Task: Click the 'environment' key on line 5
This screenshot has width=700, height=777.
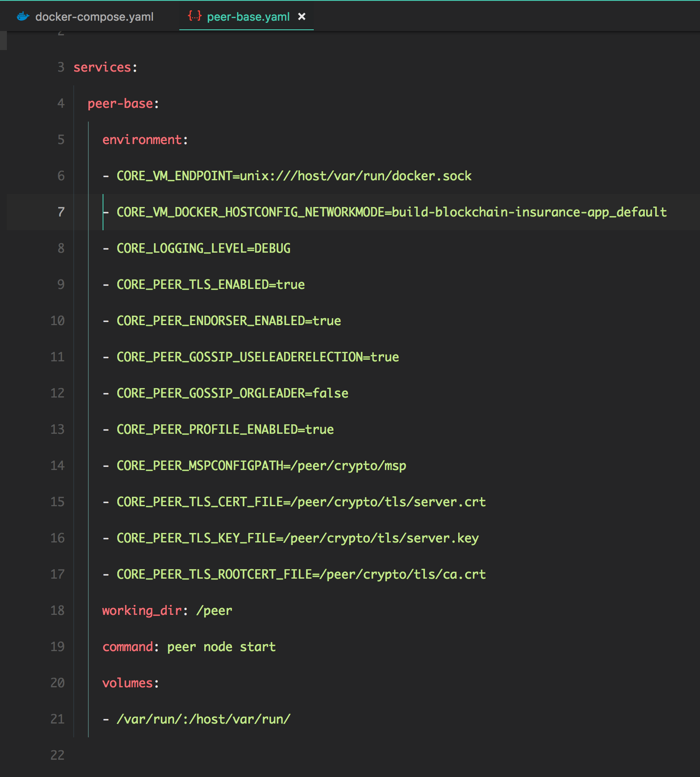Action: 142,140
